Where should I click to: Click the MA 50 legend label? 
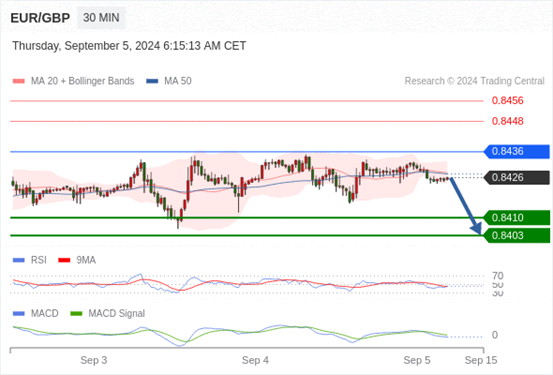click(178, 81)
